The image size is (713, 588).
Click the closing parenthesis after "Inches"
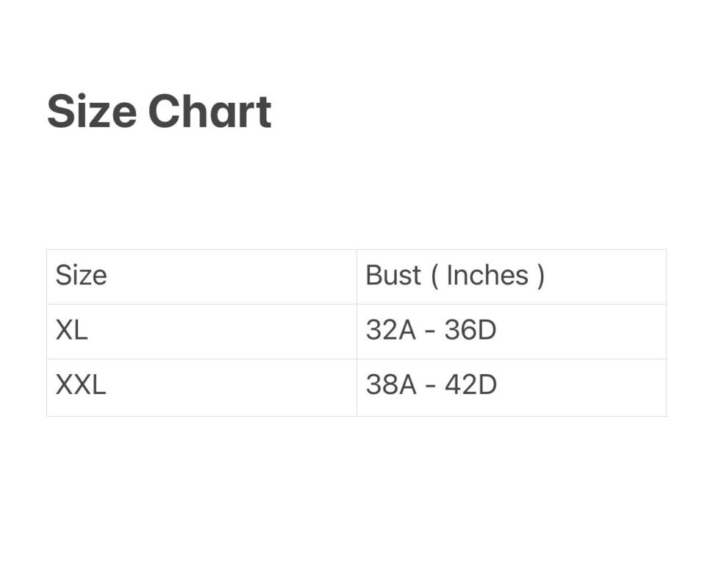tap(541, 276)
